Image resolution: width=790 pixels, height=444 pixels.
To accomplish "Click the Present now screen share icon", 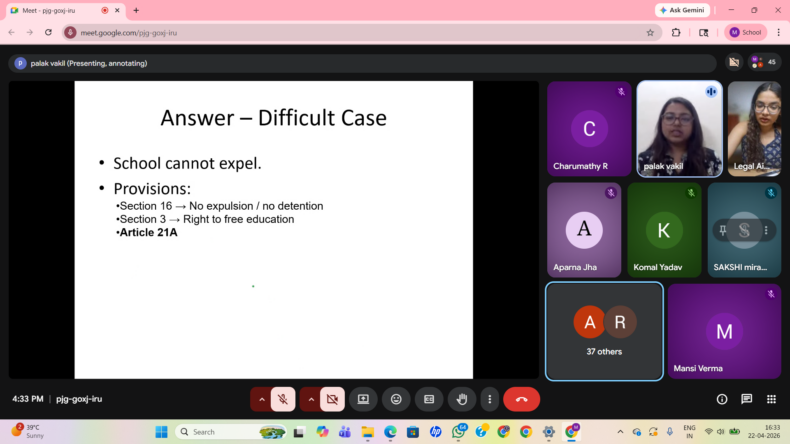I will tap(363, 399).
